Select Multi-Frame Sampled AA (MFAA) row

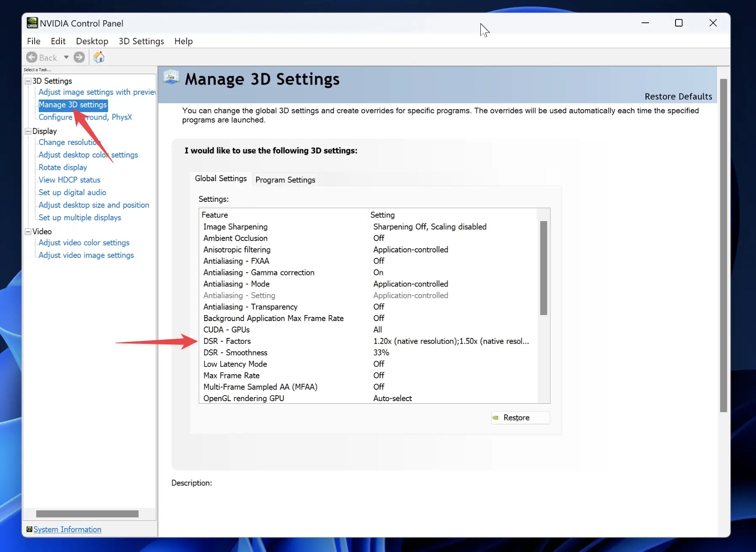coord(369,387)
